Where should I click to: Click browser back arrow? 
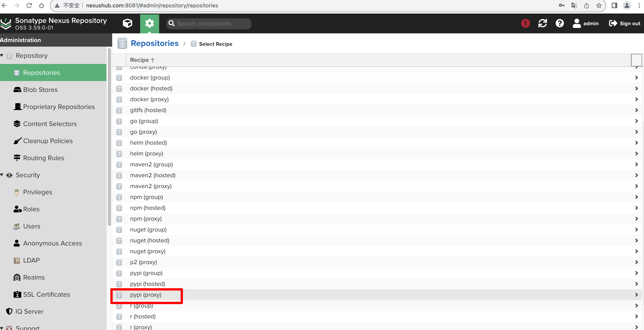[4, 5]
